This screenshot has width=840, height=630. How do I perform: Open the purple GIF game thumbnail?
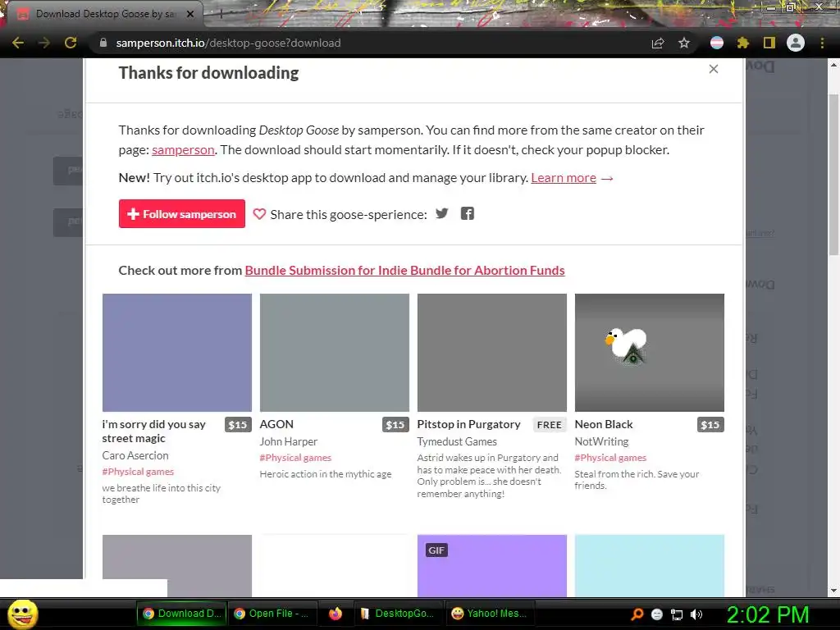492,566
